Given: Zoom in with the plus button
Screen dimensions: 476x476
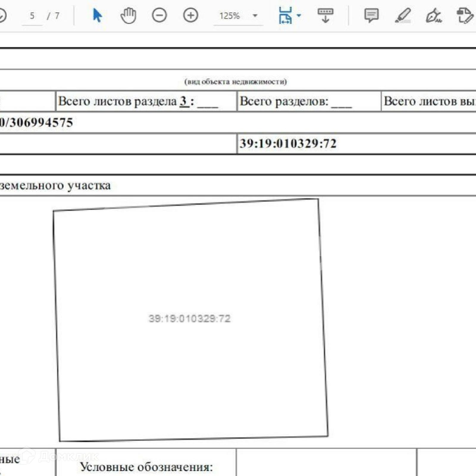Looking at the screenshot, I should point(191,15).
